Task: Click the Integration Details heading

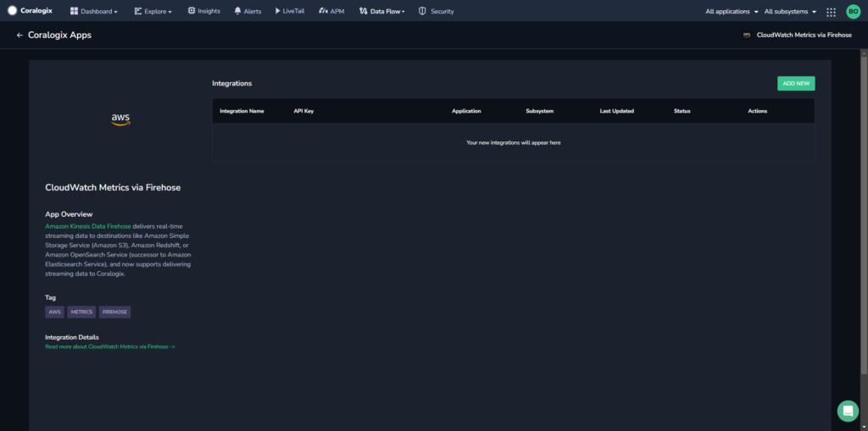Action: (x=72, y=337)
